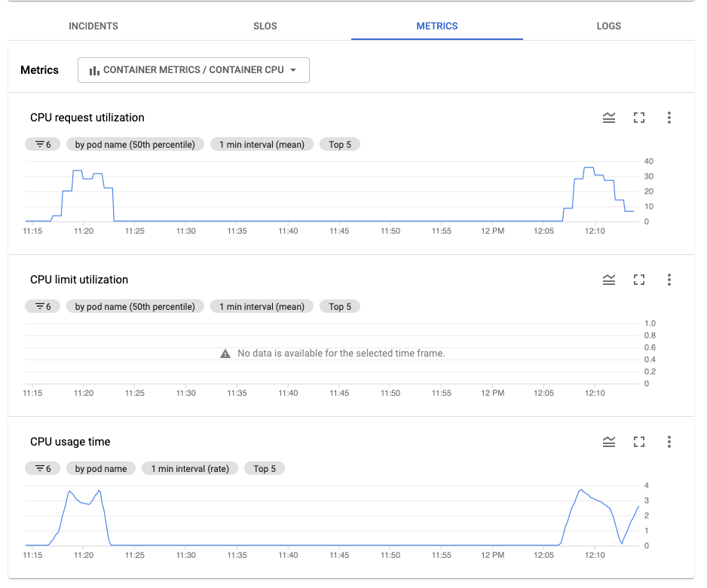The image size is (707, 588).
Task: Click the 'Top 5' chip on CPU usage time
Action: (x=265, y=468)
